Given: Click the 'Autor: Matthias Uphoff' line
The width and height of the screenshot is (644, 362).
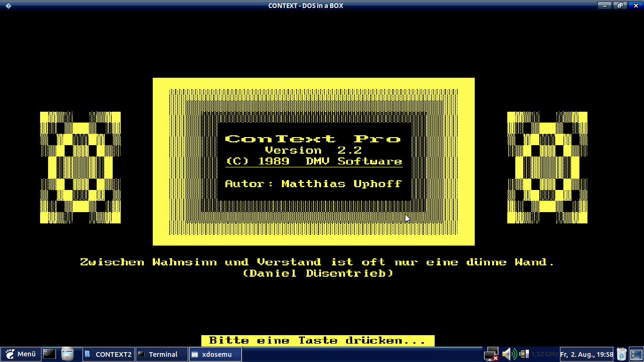Looking at the screenshot, I should click(x=314, y=184).
